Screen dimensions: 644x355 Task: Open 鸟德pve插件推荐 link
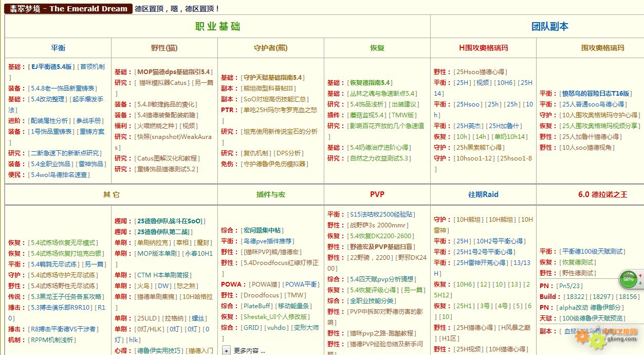click(267, 241)
